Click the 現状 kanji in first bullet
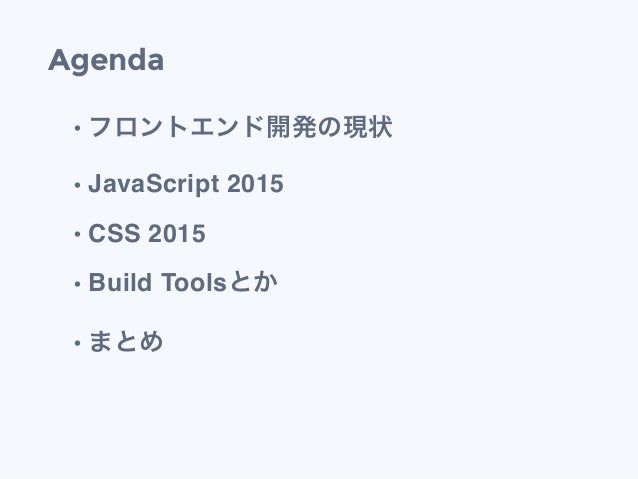This screenshot has height=479, width=638. (368, 127)
